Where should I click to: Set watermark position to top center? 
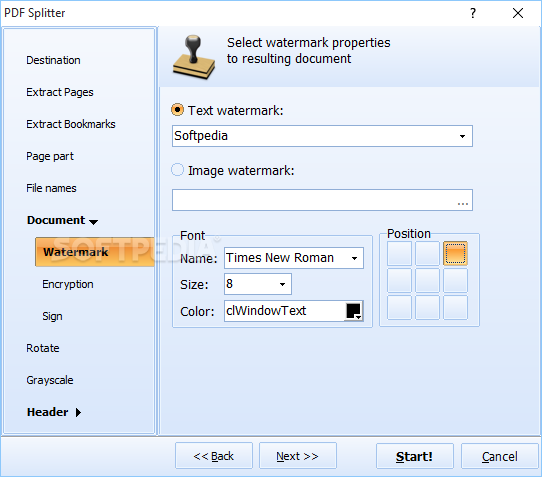pyautogui.click(x=428, y=253)
